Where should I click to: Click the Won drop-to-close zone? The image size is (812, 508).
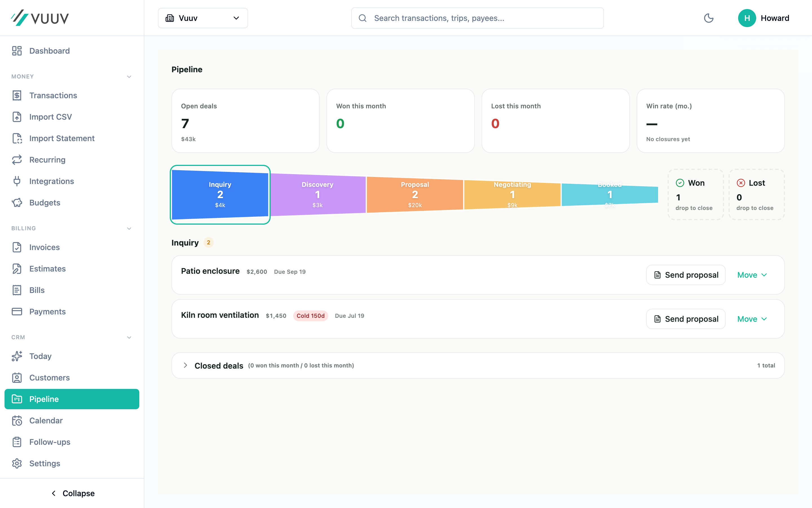click(x=696, y=194)
